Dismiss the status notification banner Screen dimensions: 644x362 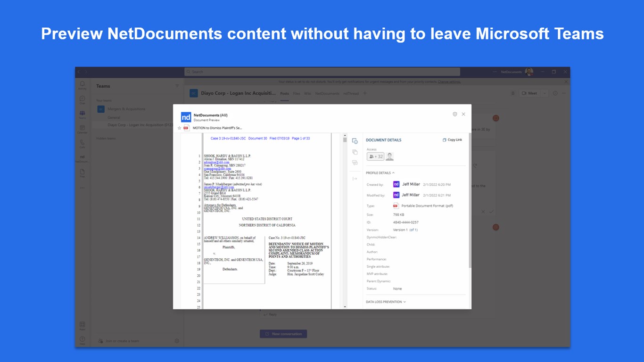pos(566,82)
